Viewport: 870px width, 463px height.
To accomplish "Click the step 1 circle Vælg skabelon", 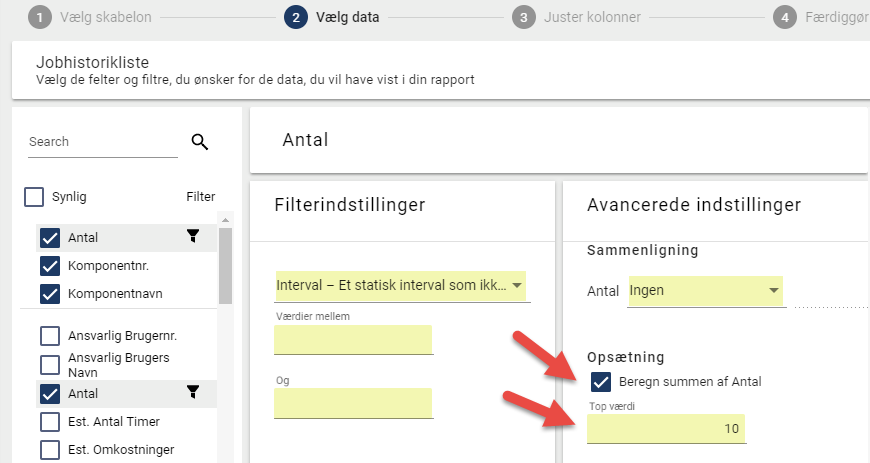I will pos(39,17).
